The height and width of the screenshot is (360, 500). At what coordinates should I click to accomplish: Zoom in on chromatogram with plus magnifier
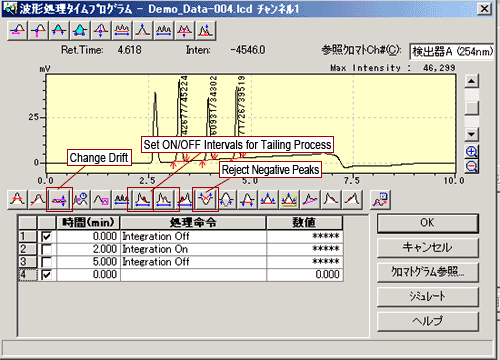point(471,152)
